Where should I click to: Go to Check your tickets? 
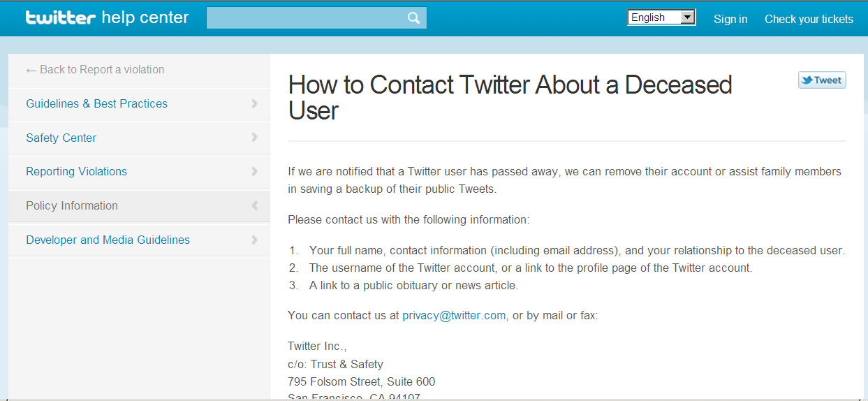(809, 19)
